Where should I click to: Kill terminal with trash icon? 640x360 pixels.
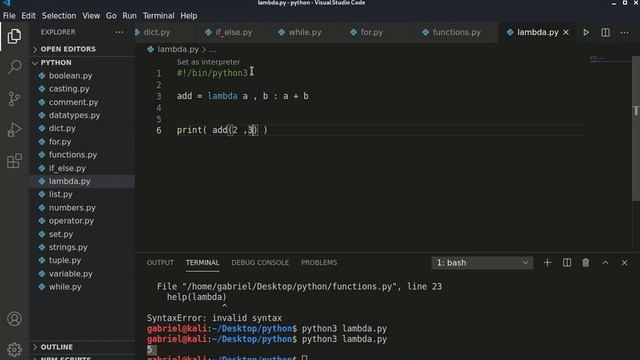tap(586, 263)
